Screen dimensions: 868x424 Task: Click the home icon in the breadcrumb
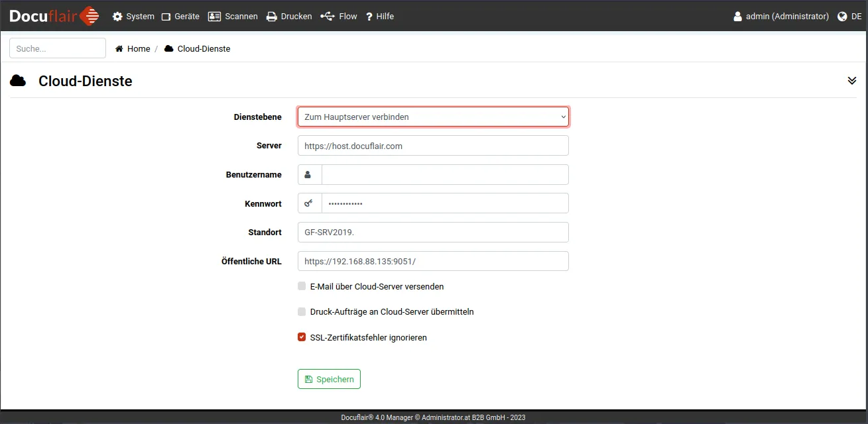point(119,49)
